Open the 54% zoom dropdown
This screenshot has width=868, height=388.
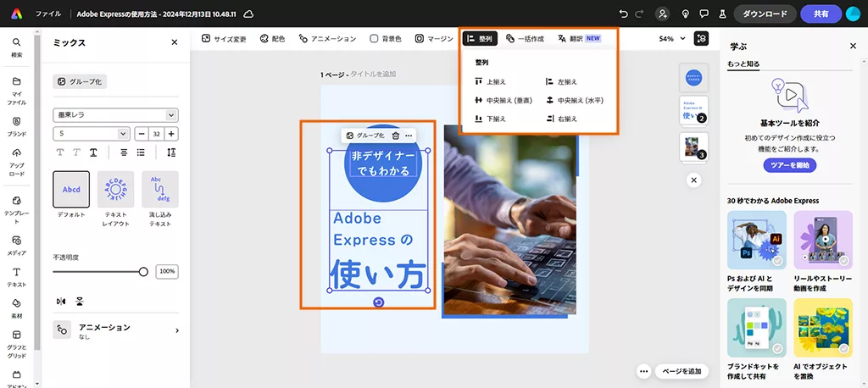tap(672, 39)
